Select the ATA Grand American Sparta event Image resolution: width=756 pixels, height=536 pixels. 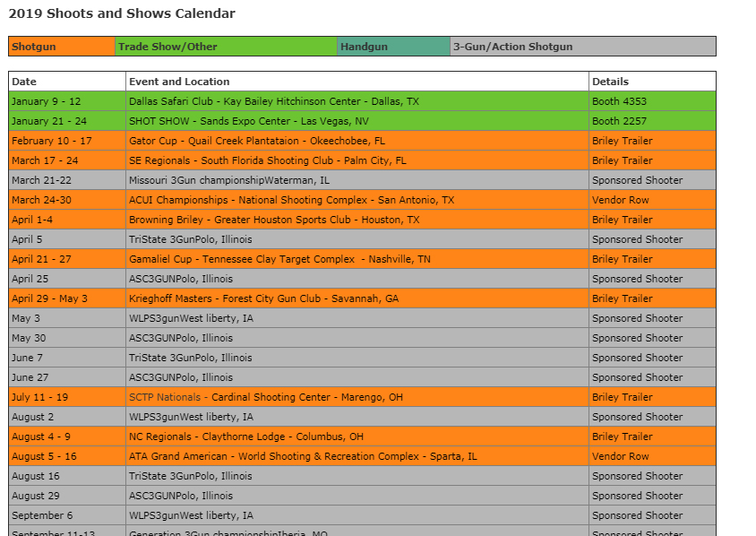pyautogui.click(x=357, y=457)
